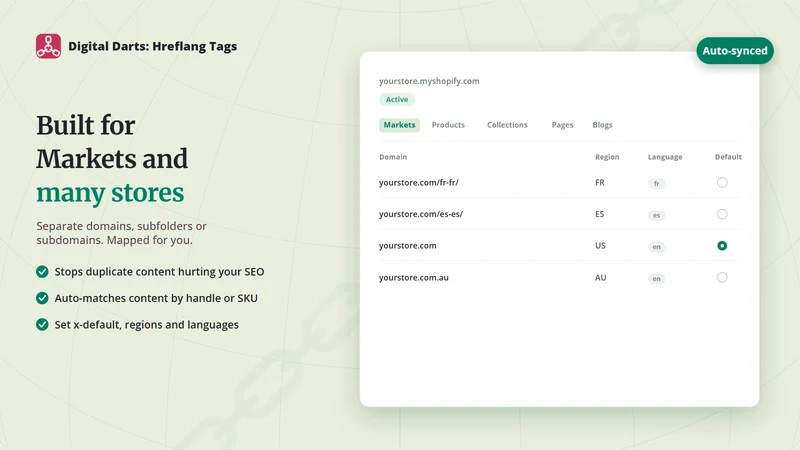Image resolution: width=800 pixels, height=450 pixels.
Task: Click checkmark icon beside Set x-default
Action: (42, 325)
